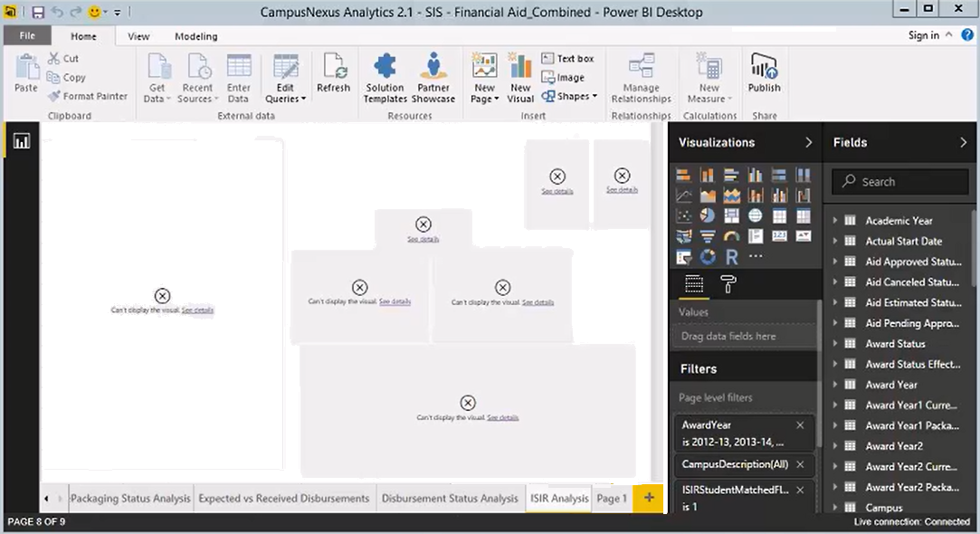Image resolution: width=980 pixels, height=534 pixels.
Task: Collapse the Fields pane chevron
Action: tap(963, 143)
